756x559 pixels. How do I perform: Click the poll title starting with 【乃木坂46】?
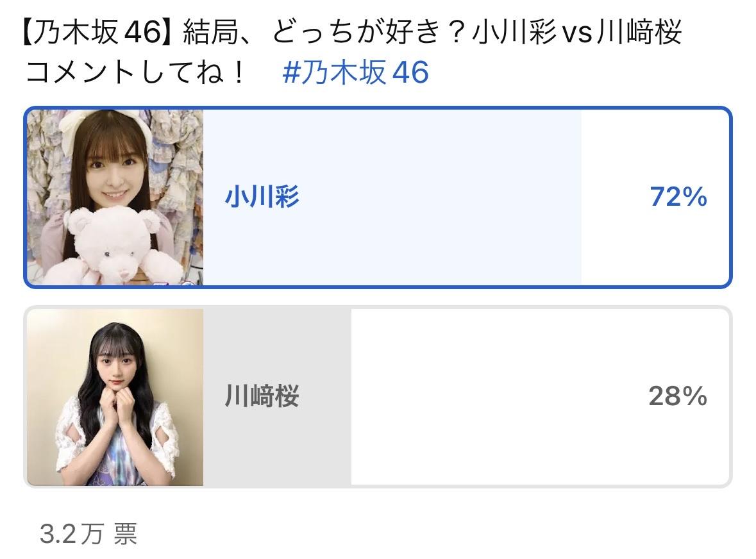point(353,32)
